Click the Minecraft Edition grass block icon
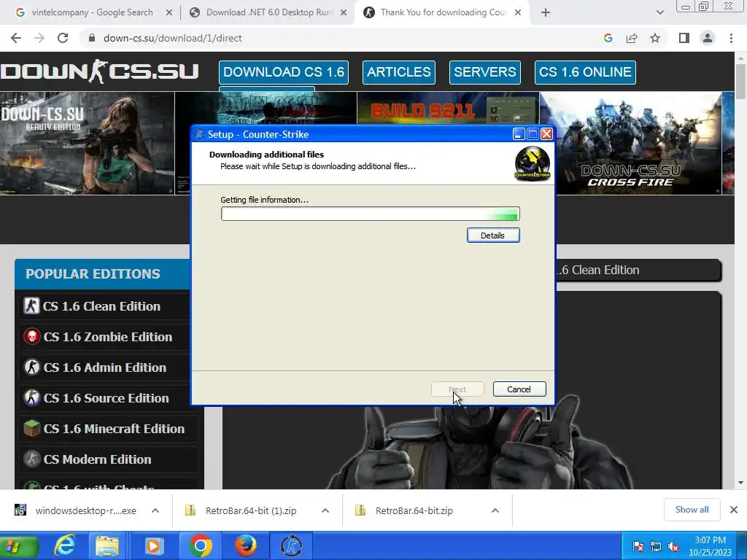This screenshot has width=747, height=560. coord(32,429)
